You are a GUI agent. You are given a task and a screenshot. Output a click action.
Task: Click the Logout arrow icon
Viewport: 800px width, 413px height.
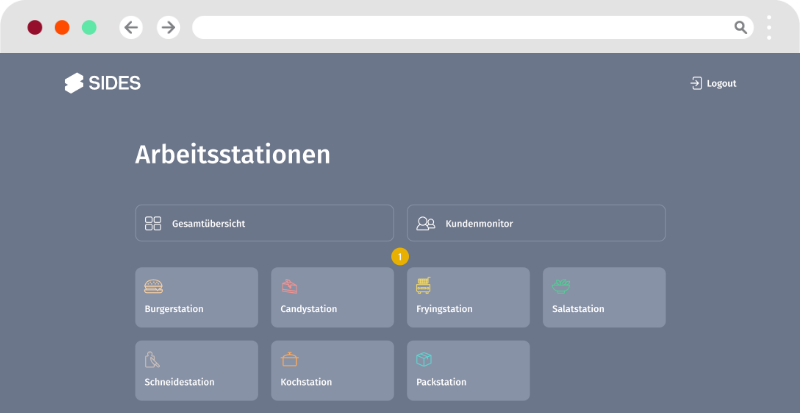[696, 83]
